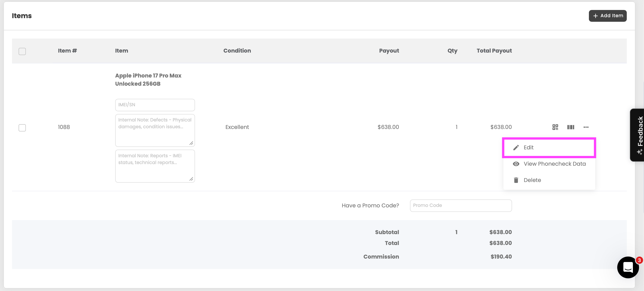Click the Commission amount $190.40
Screen dimensions: 644x291
(x=501, y=257)
